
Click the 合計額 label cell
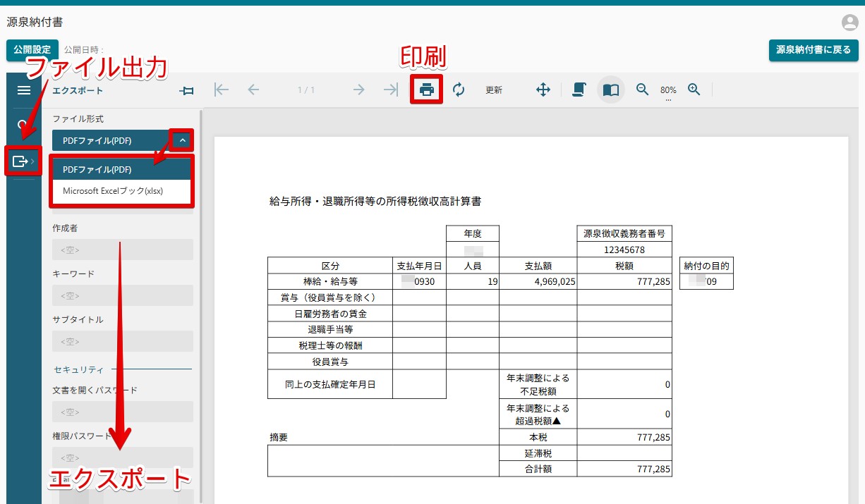[538, 469]
